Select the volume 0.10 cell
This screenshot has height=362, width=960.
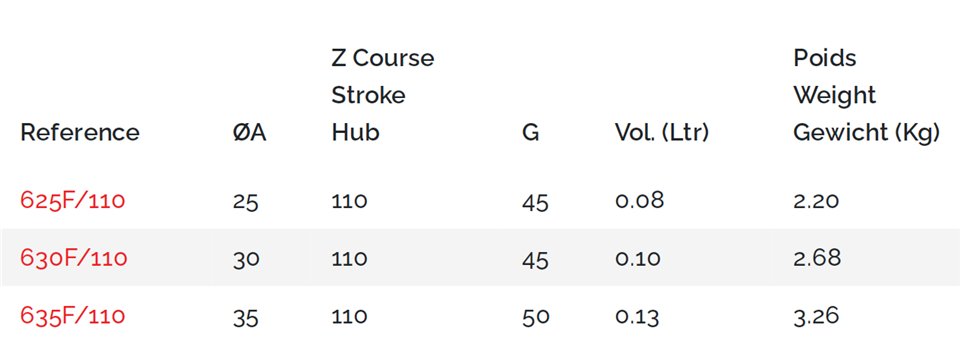pos(638,258)
